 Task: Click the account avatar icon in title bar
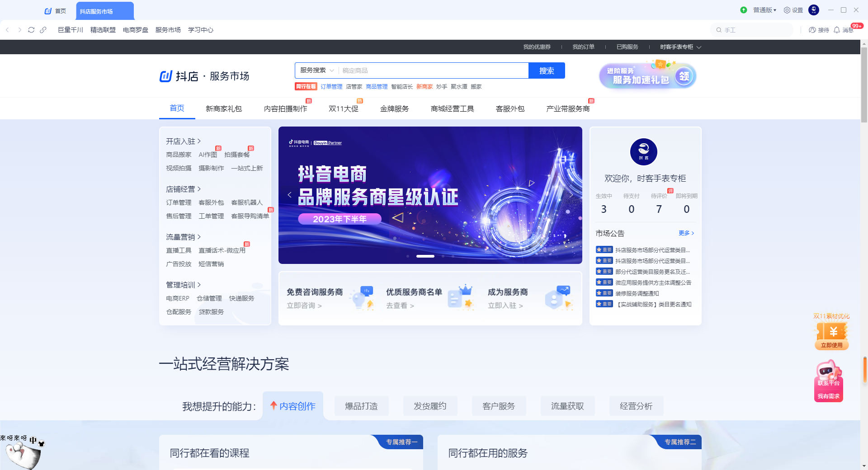[x=814, y=10]
